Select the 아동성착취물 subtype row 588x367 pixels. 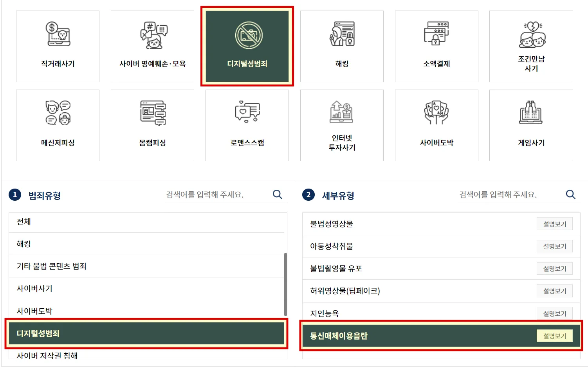coord(441,246)
